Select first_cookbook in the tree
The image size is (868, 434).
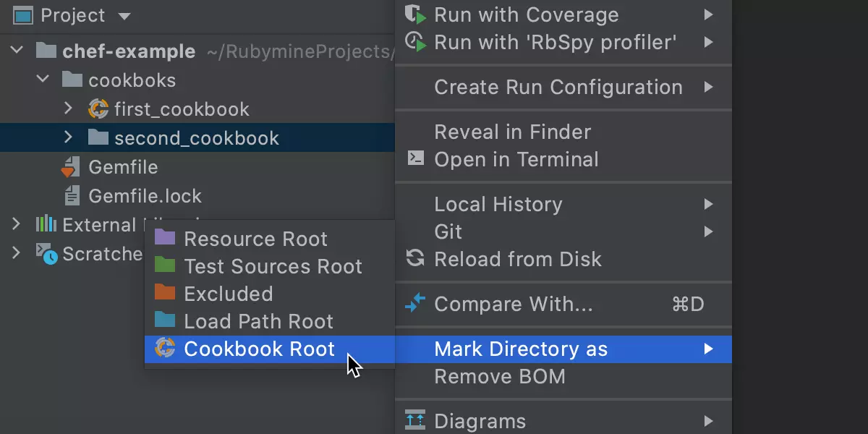point(182,109)
